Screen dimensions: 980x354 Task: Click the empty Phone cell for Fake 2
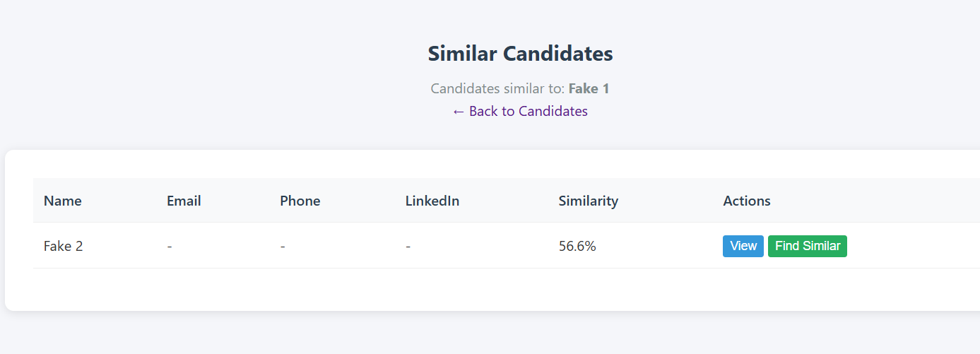pos(283,246)
